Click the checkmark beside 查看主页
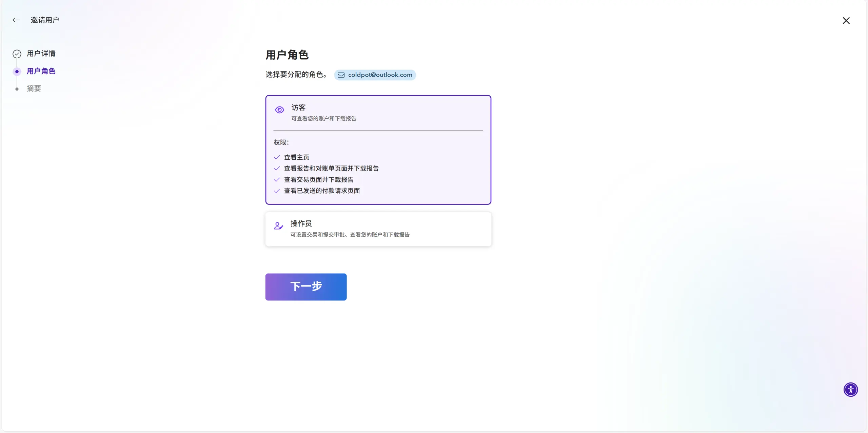Screen dimensions: 868x433 click(277, 157)
